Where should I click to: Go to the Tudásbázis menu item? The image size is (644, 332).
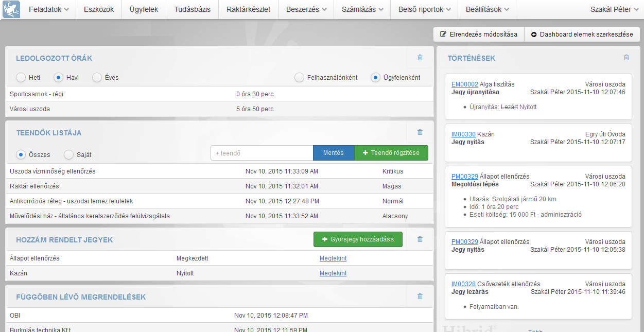pos(193,9)
